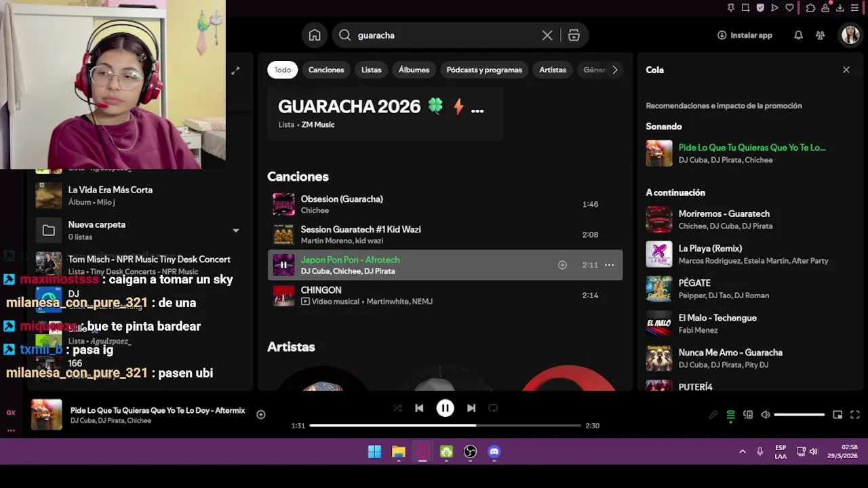The height and width of the screenshot is (488, 868).
Task: Toggle the taskbar microphone icon
Action: [760, 452]
